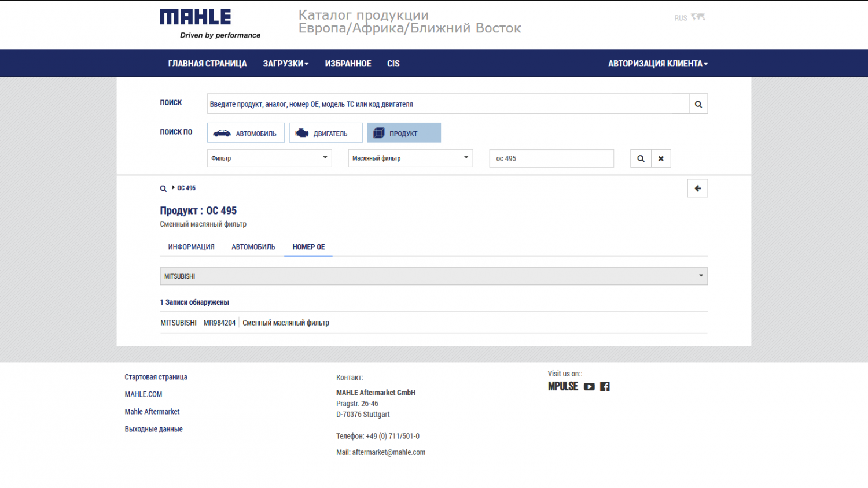Open the YouTube footer icon

589,387
